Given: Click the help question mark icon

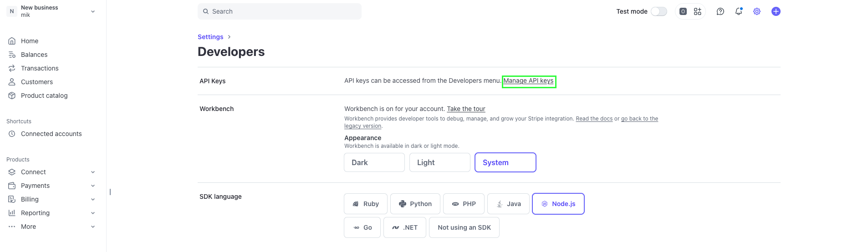Looking at the screenshot, I should coord(720,11).
